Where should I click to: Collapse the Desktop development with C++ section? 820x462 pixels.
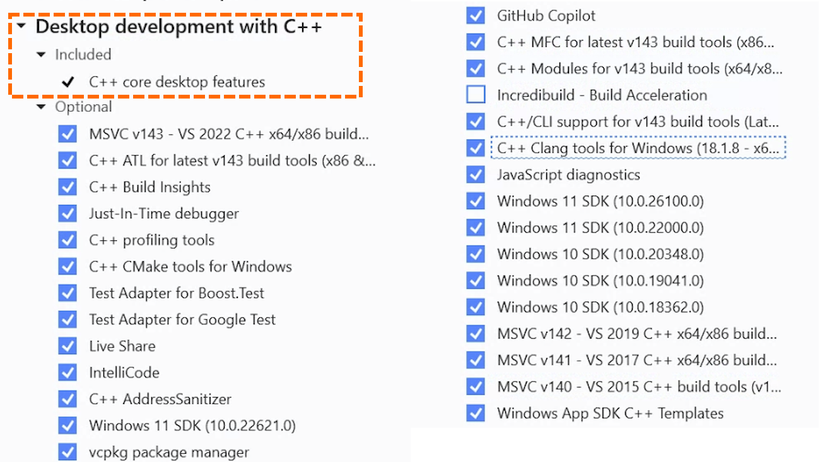tap(21, 26)
